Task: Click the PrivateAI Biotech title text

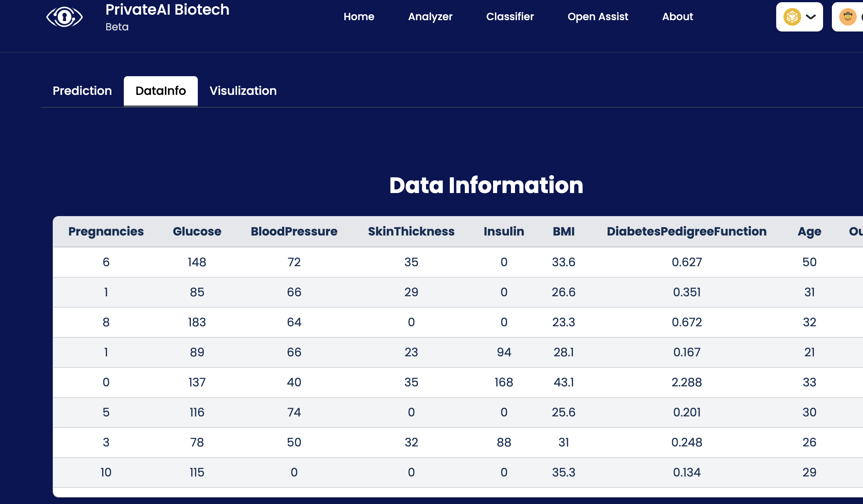Action: click(x=167, y=10)
